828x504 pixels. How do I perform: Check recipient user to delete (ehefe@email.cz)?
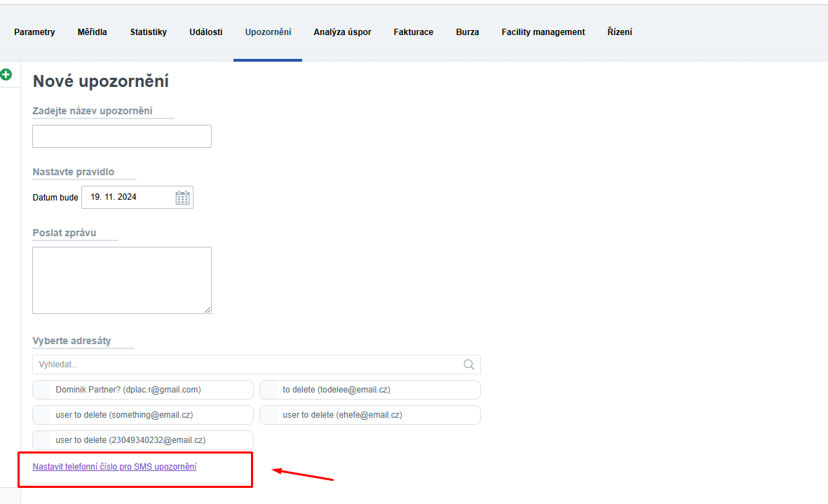click(369, 415)
